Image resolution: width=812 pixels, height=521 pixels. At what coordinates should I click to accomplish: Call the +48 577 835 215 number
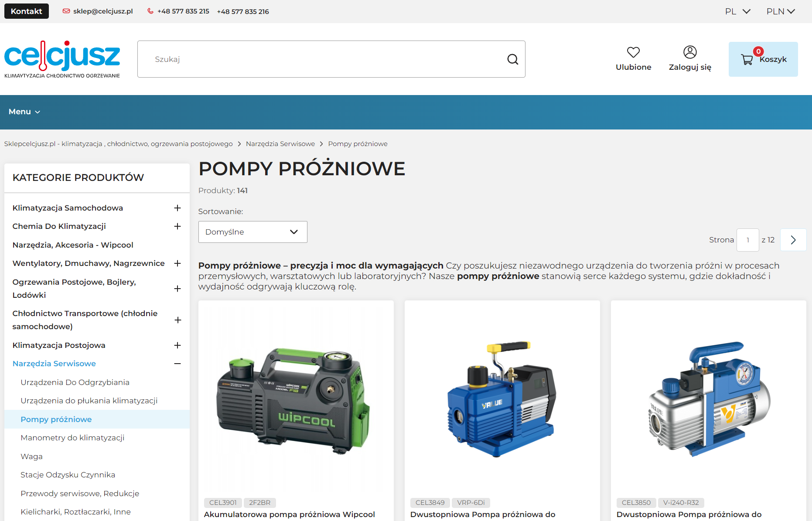click(183, 11)
